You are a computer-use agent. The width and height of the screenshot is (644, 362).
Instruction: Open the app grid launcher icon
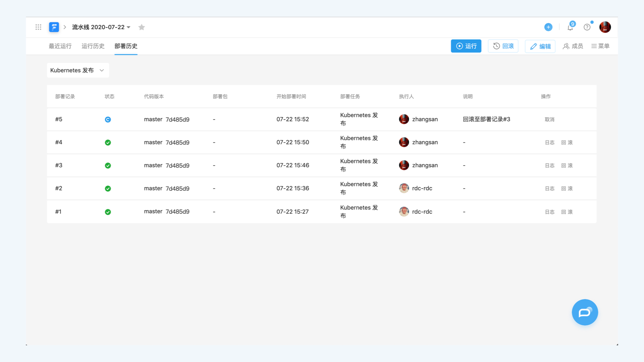click(38, 27)
